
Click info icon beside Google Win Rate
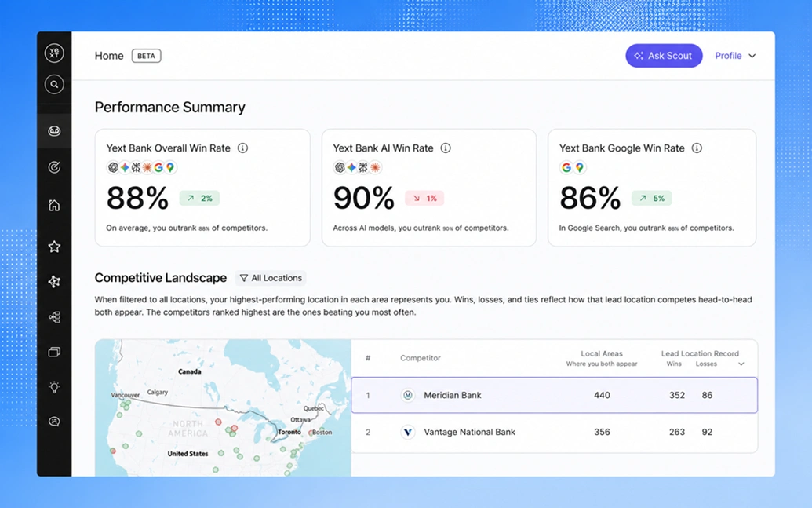click(x=697, y=148)
